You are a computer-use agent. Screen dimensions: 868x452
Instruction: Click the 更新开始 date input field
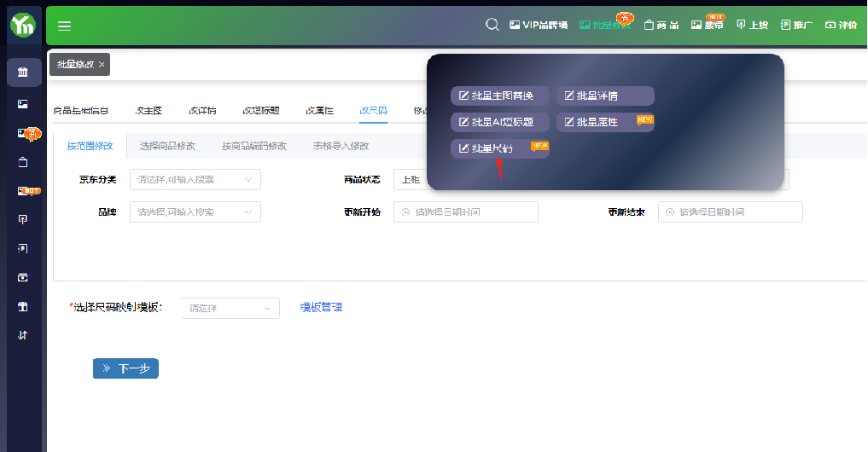465,212
